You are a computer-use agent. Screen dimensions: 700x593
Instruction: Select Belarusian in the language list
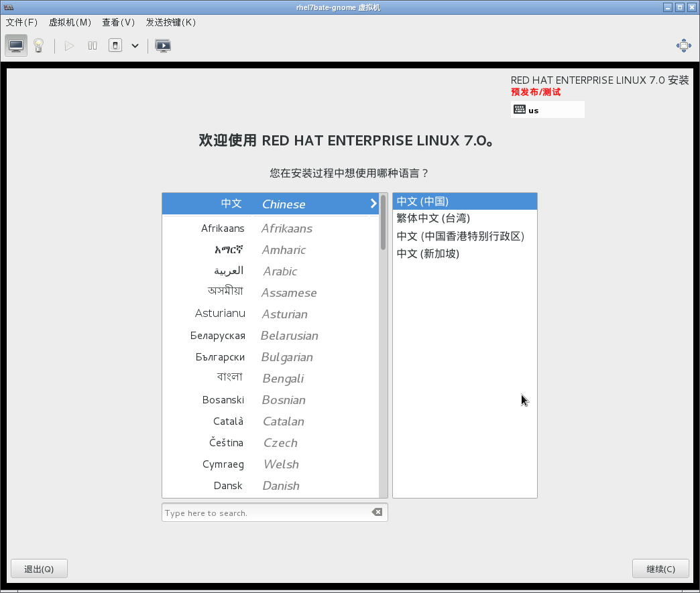[270, 336]
